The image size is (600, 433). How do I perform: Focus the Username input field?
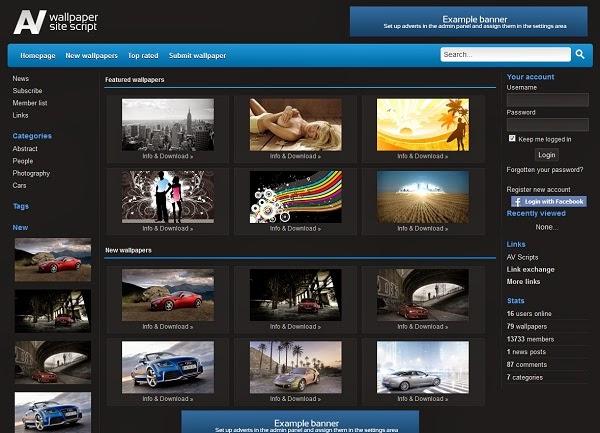(547, 100)
